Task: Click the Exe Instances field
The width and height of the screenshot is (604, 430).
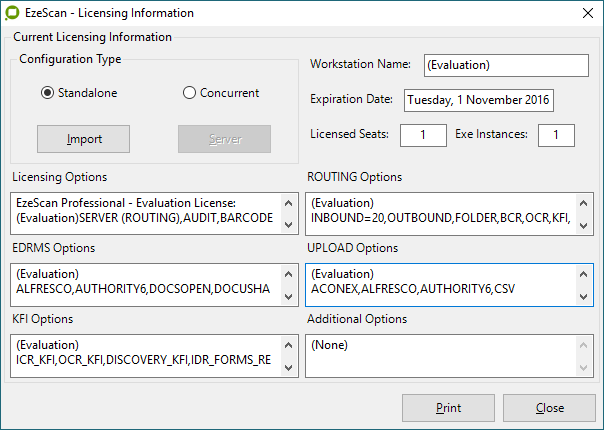Action: pos(556,135)
